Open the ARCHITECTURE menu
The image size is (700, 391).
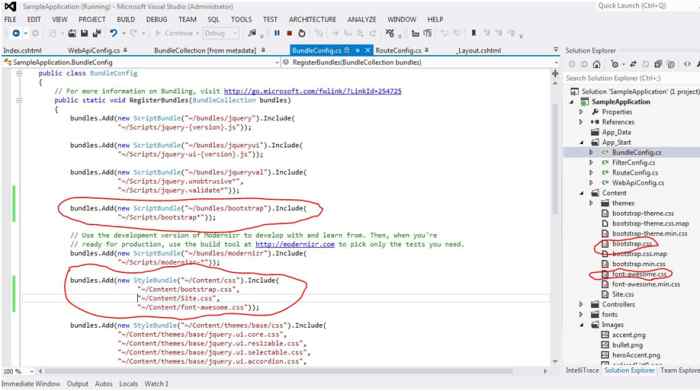click(x=312, y=20)
